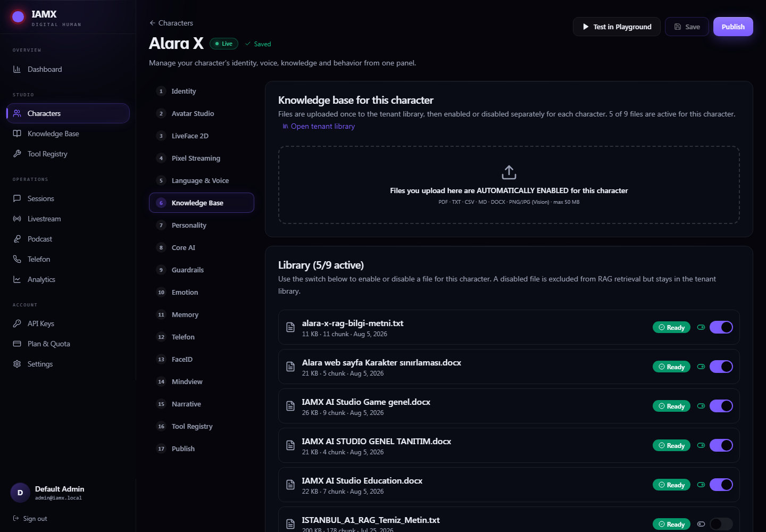
Task: Click file icon of Alara web sayfa docx
Action: click(290, 367)
